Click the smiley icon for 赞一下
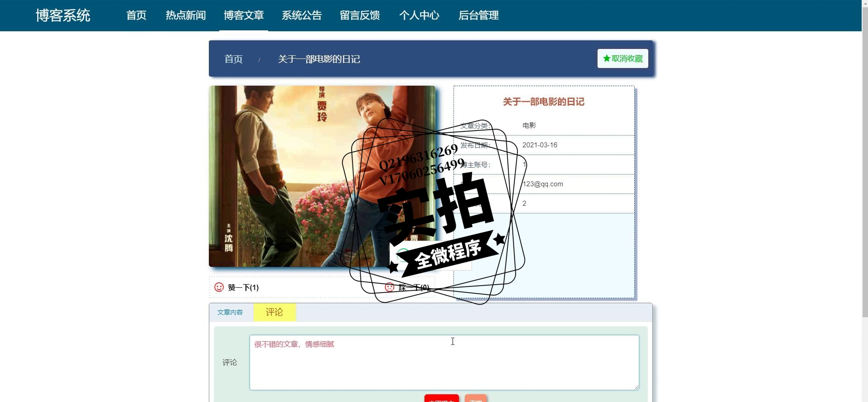The image size is (868, 402). click(x=219, y=287)
